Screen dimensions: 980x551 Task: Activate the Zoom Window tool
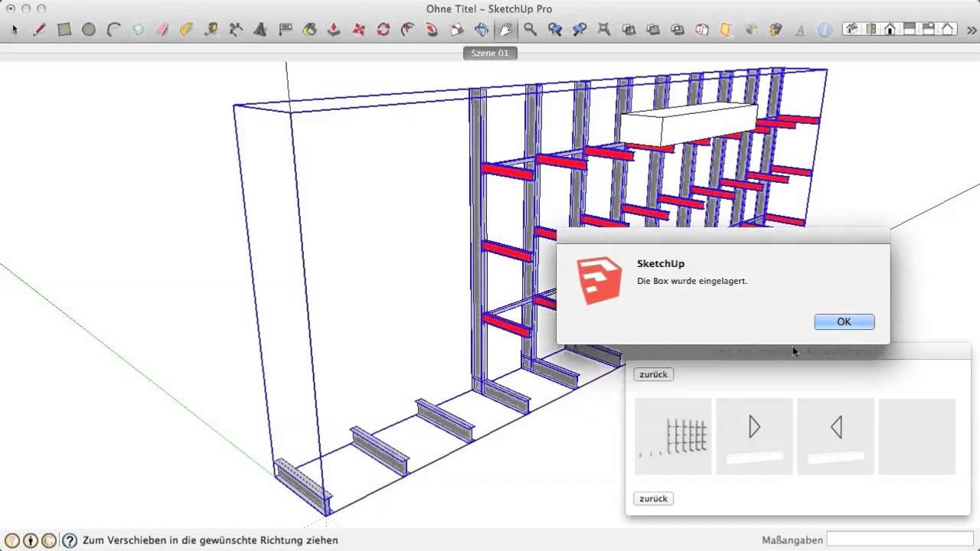pyautogui.click(x=555, y=30)
